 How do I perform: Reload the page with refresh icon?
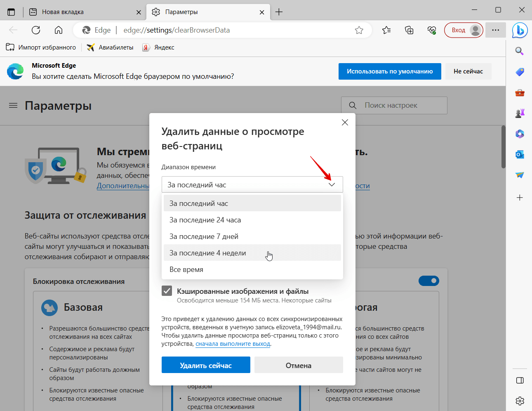tap(36, 30)
